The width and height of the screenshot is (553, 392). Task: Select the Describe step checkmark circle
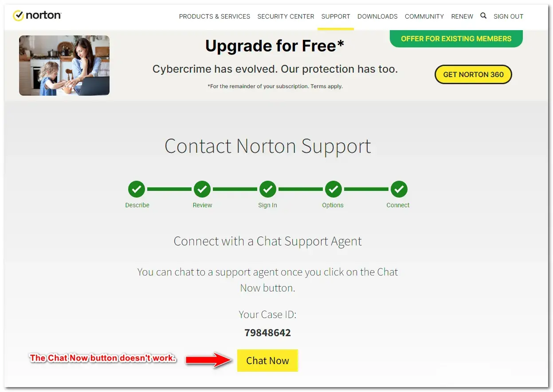(137, 189)
